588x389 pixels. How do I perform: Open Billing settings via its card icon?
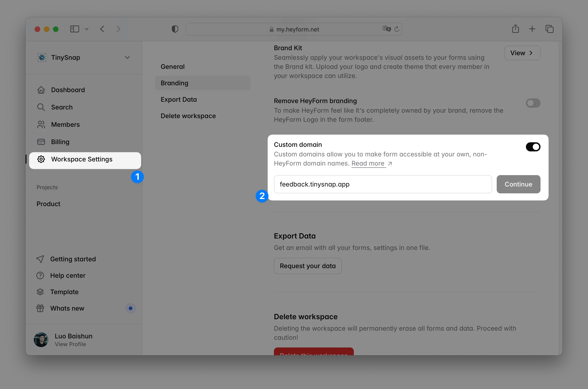click(x=41, y=142)
